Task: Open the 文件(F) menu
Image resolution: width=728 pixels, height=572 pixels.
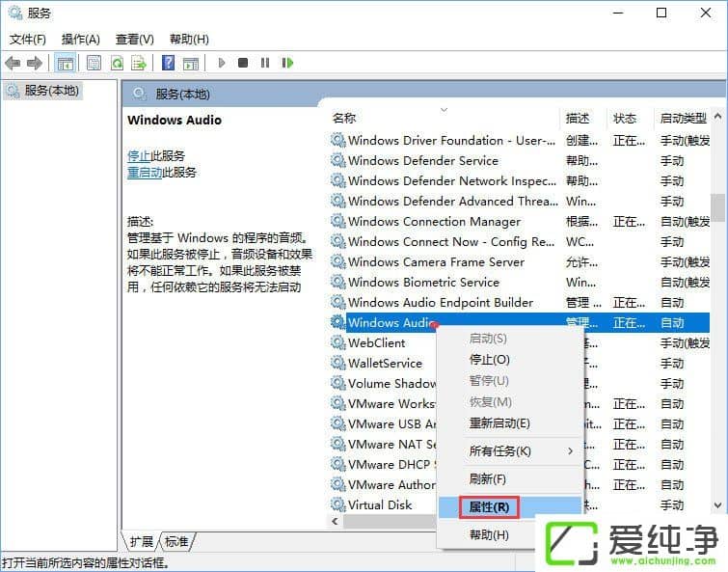Action: (x=28, y=39)
